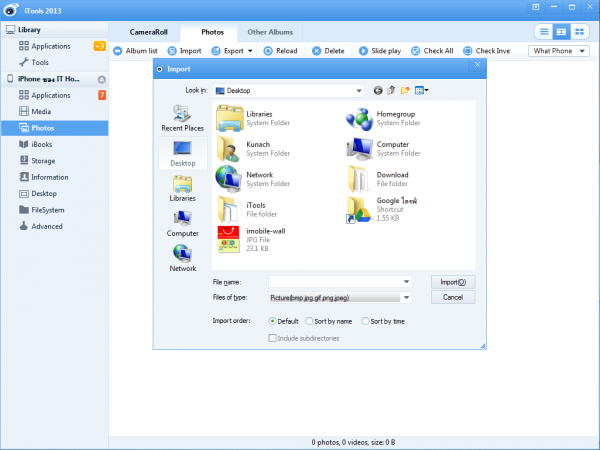Open iBooks in the sidebar
The width and height of the screenshot is (600, 450).
click(x=41, y=144)
